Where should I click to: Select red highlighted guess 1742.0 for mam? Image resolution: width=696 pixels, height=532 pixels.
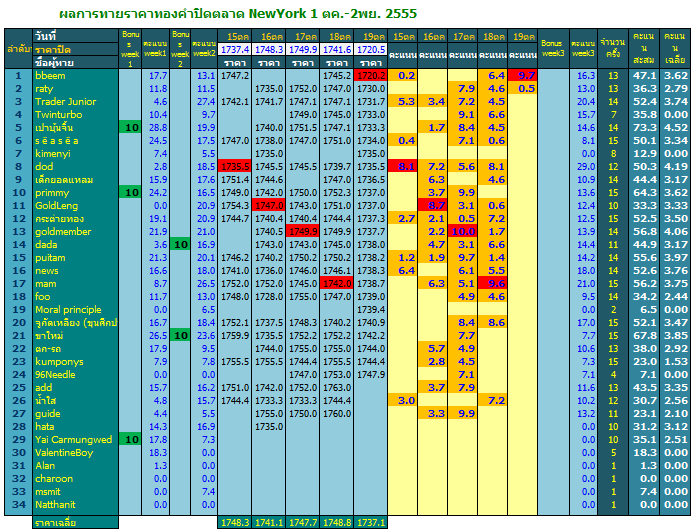[x=337, y=284]
